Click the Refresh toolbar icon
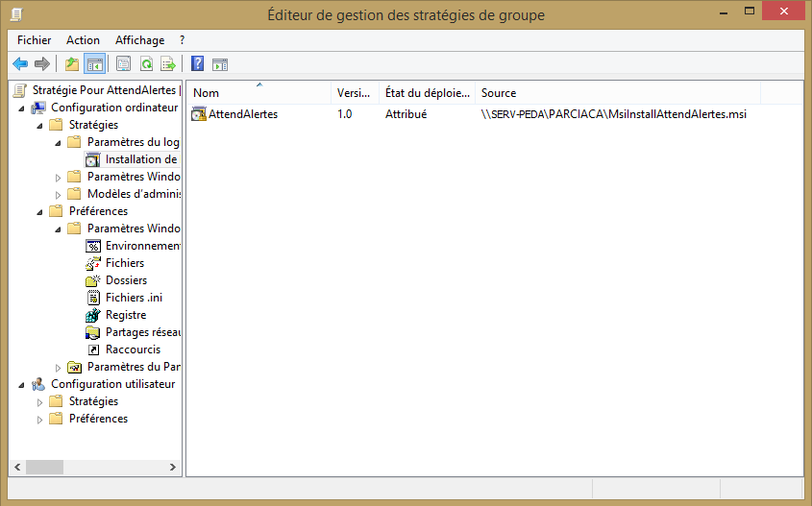The image size is (812, 506). pyautogui.click(x=146, y=64)
